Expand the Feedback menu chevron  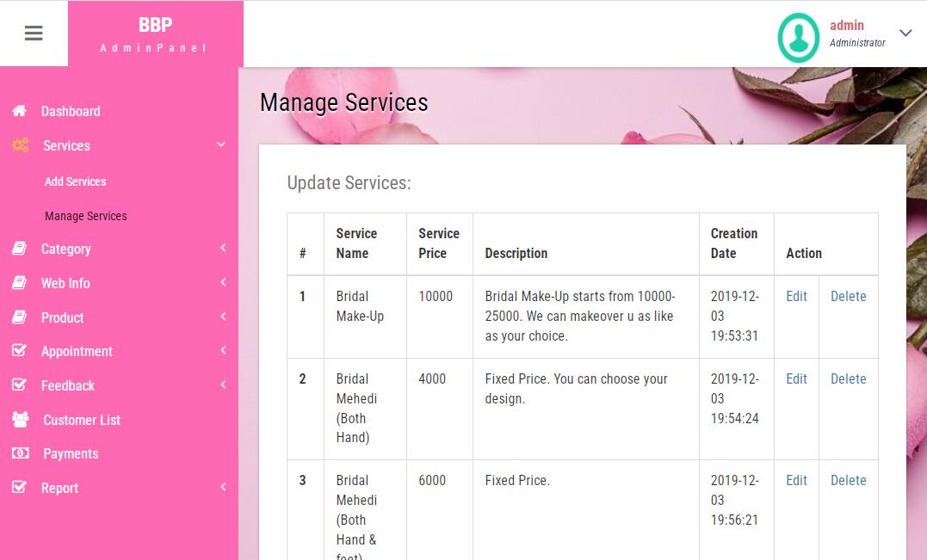[223, 385]
